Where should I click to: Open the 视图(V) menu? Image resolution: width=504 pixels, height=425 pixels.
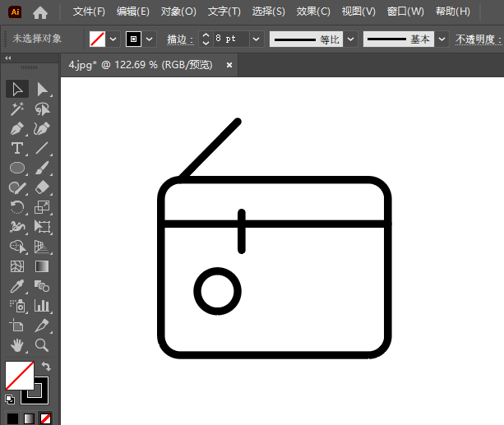coord(358,12)
